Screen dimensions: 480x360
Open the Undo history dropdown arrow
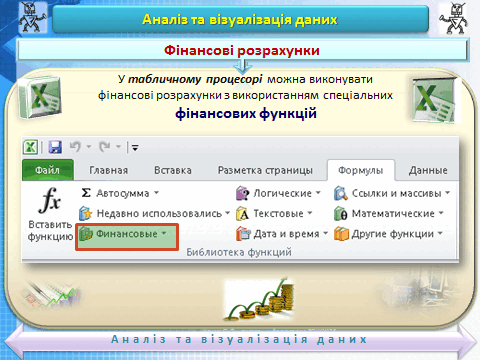click(x=89, y=146)
